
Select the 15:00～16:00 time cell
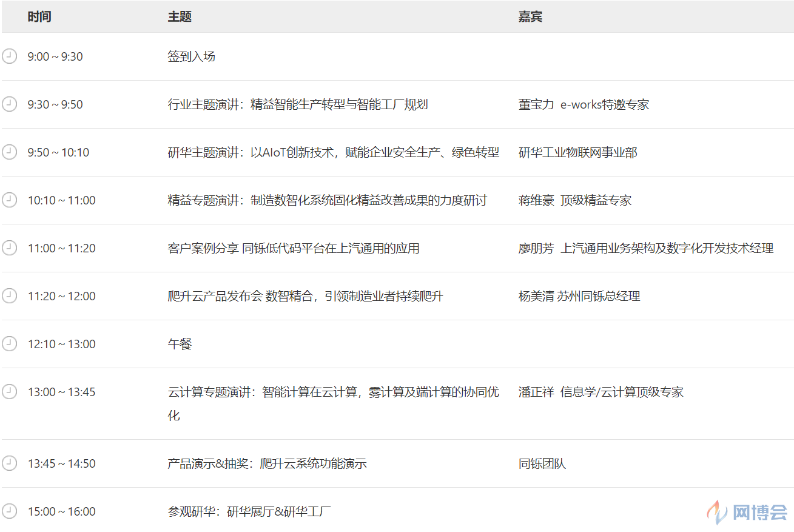click(x=62, y=512)
